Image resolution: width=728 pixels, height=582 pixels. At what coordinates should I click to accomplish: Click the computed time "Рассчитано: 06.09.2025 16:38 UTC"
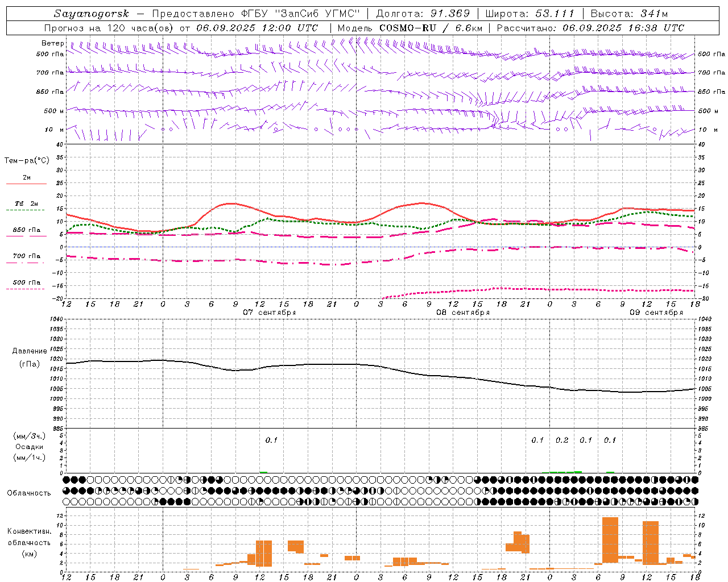pos(590,28)
